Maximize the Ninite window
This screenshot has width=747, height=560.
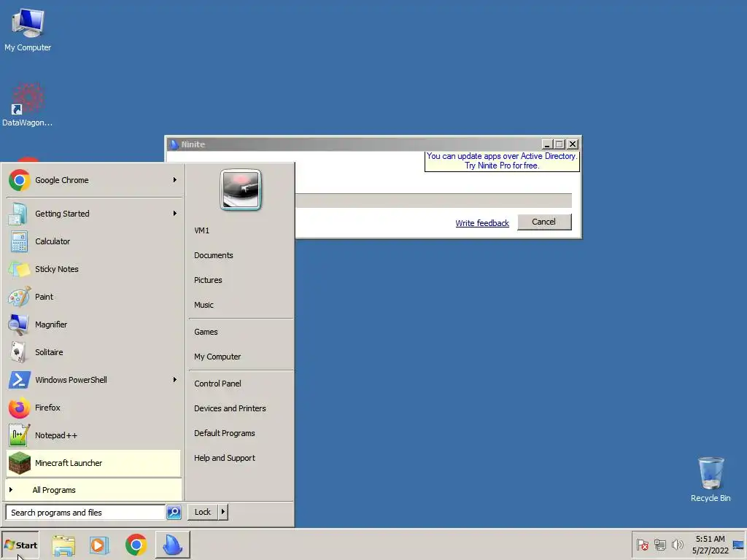(560, 144)
